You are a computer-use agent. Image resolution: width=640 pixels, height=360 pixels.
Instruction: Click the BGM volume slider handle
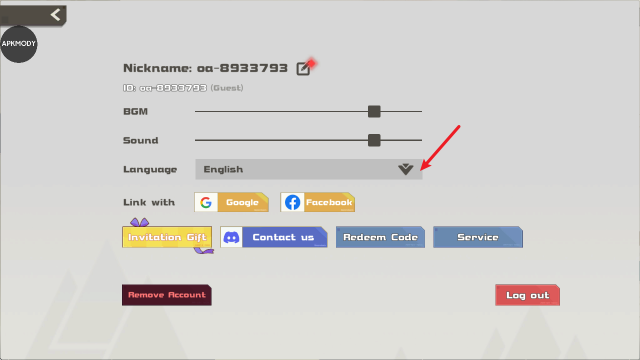point(374,111)
